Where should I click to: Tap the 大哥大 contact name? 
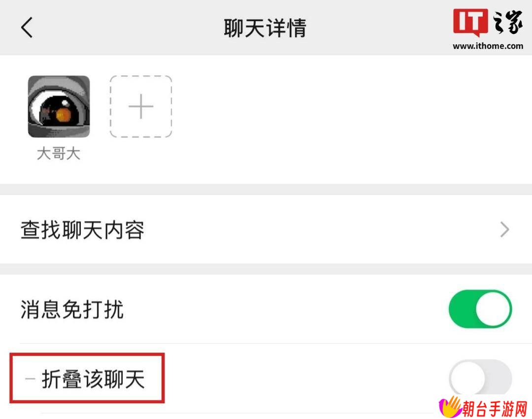tap(58, 153)
